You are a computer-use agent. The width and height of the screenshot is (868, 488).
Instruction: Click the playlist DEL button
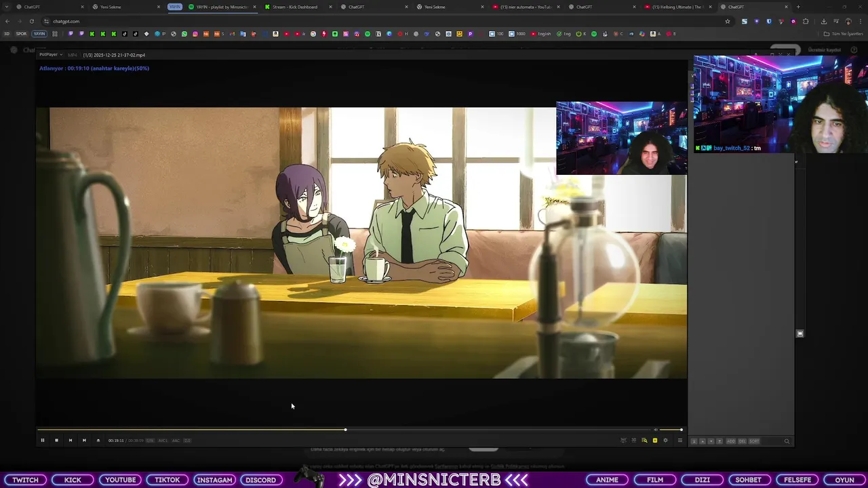click(742, 441)
